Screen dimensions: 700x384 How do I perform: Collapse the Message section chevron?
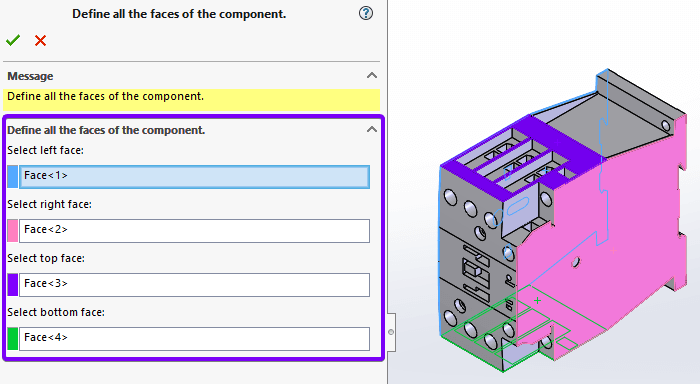(372, 75)
